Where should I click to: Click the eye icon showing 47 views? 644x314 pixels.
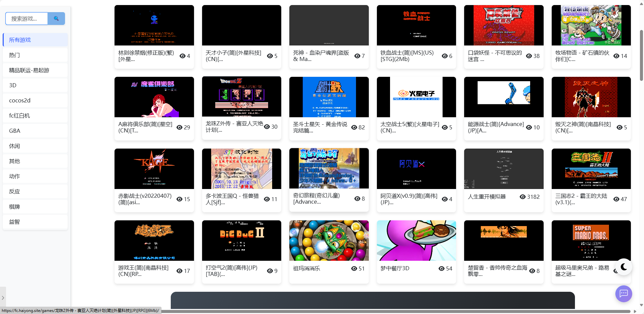[616, 199]
